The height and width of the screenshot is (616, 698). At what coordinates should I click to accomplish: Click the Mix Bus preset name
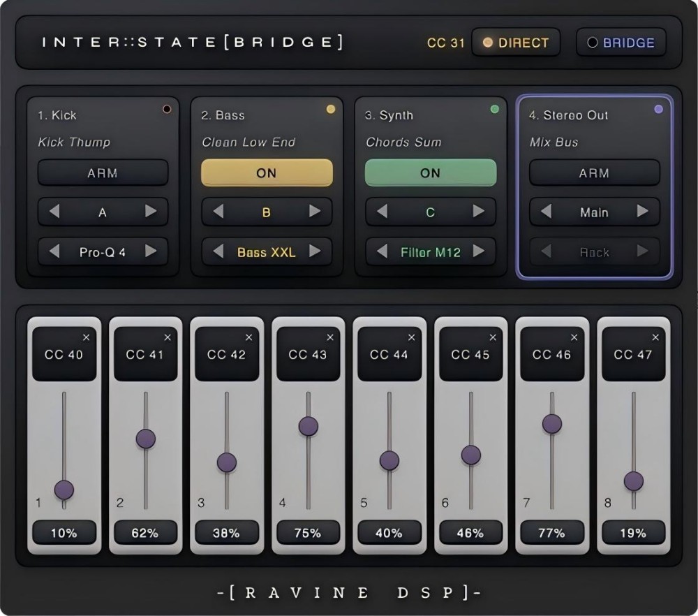554,142
